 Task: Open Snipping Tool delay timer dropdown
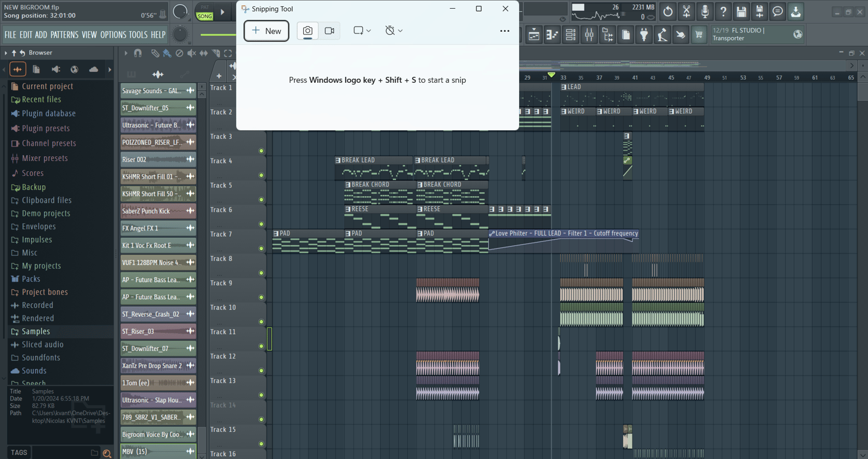pos(394,31)
